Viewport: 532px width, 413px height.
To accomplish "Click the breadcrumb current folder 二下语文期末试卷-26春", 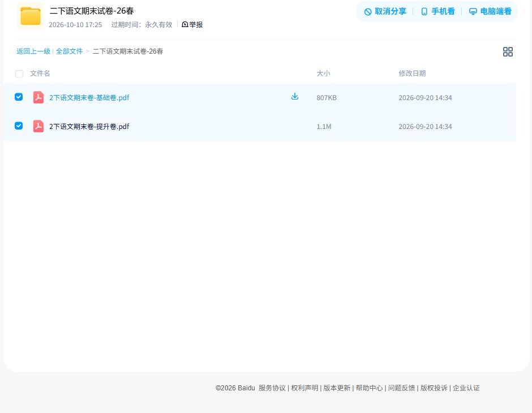I will pos(128,51).
